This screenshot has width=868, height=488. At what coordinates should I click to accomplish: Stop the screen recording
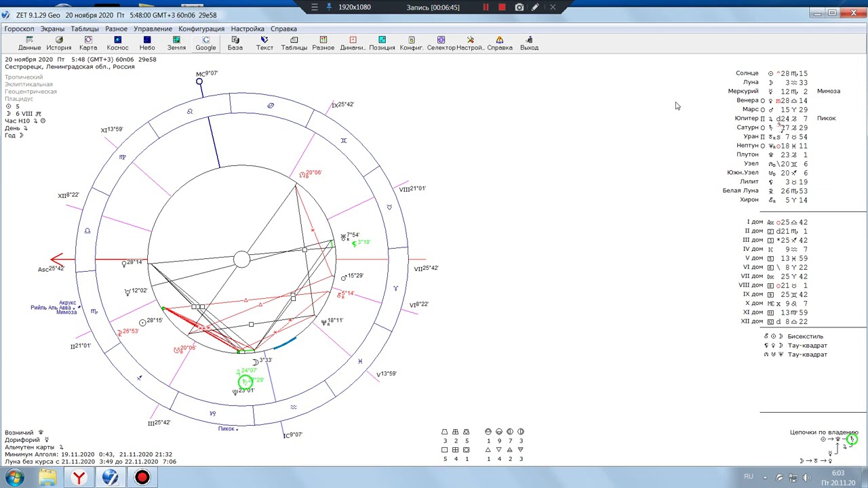click(502, 7)
